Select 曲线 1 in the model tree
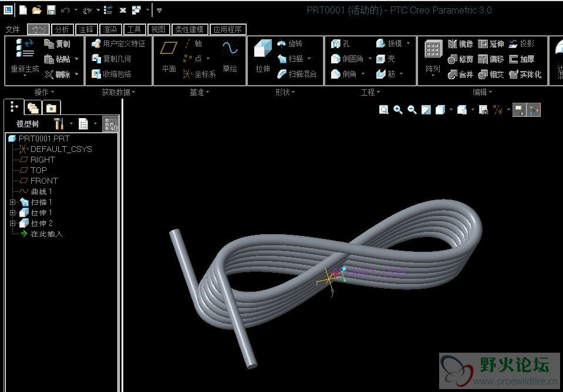 [x=36, y=191]
